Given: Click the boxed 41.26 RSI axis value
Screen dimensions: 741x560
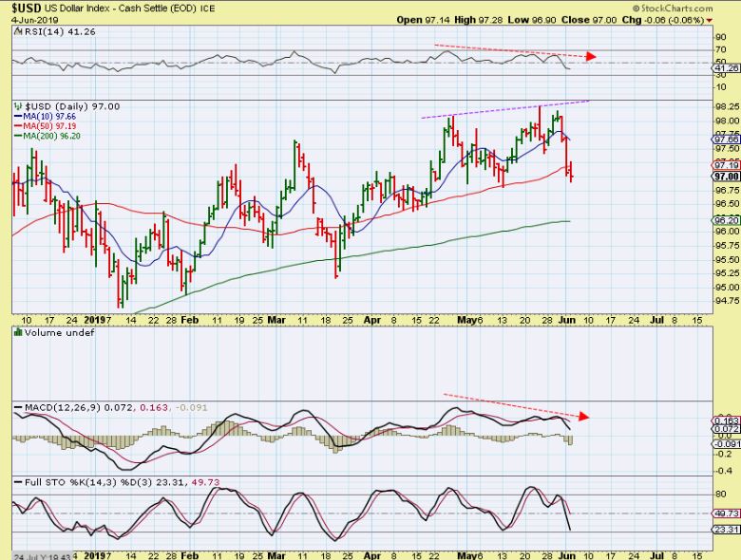Looking at the screenshot, I should 726,68.
